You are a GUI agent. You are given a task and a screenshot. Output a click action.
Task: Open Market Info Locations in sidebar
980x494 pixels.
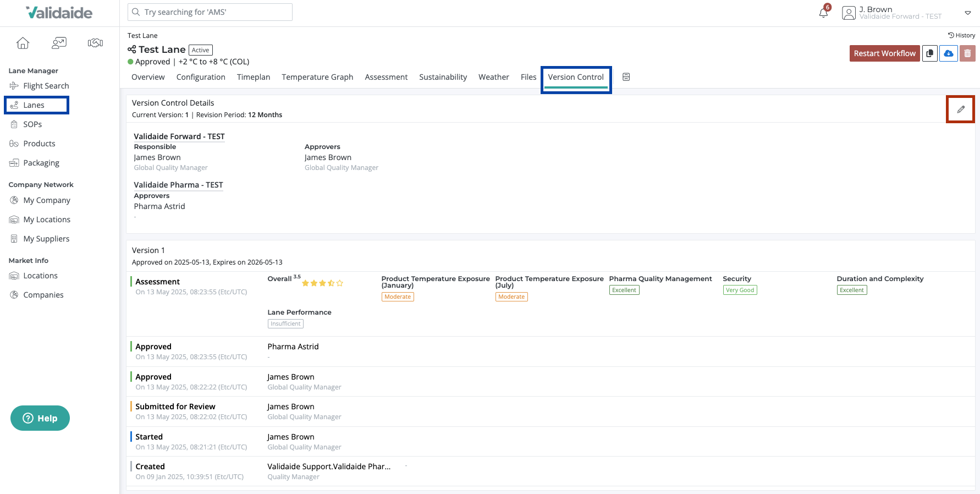40,276
